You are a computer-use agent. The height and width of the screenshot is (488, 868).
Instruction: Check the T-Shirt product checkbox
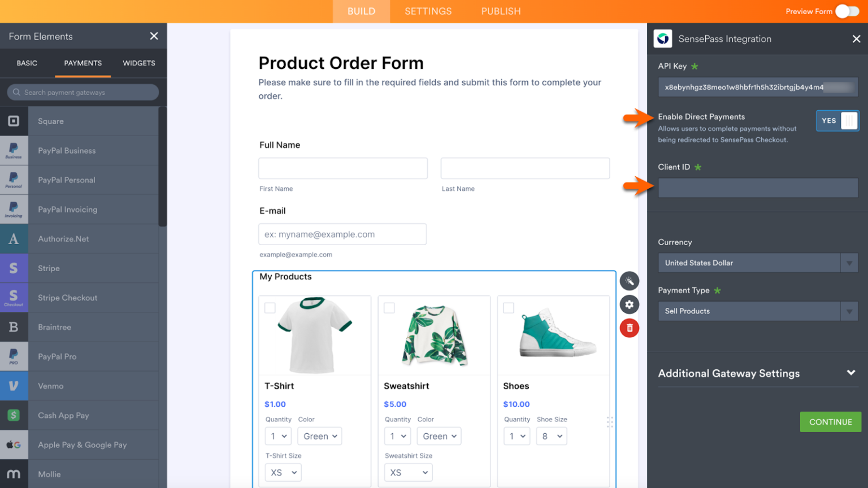click(270, 308)
